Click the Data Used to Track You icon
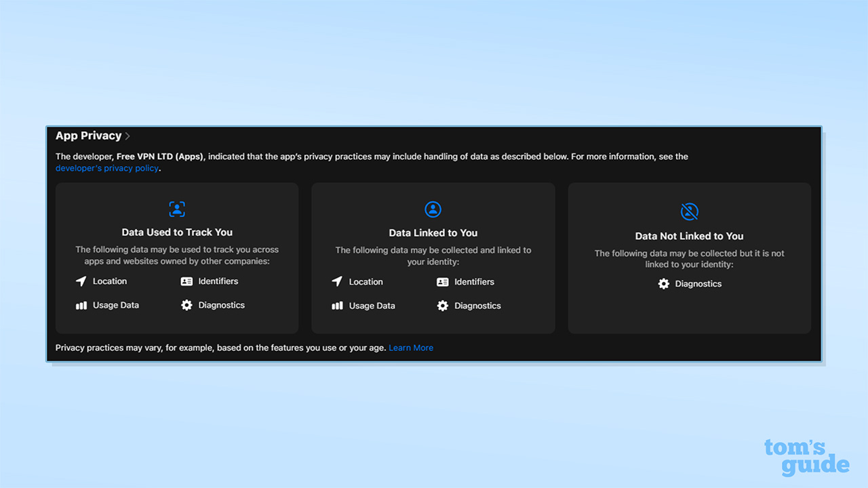This screenshot has width=868, height=488. (x=177, y=209)
